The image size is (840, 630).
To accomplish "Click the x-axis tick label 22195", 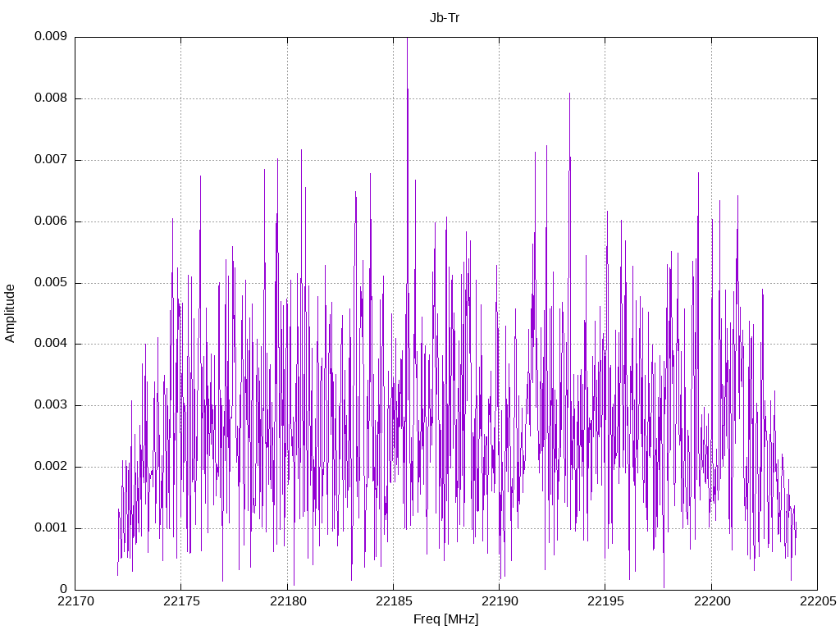I will pyautogui.click(x=605, y=601).
